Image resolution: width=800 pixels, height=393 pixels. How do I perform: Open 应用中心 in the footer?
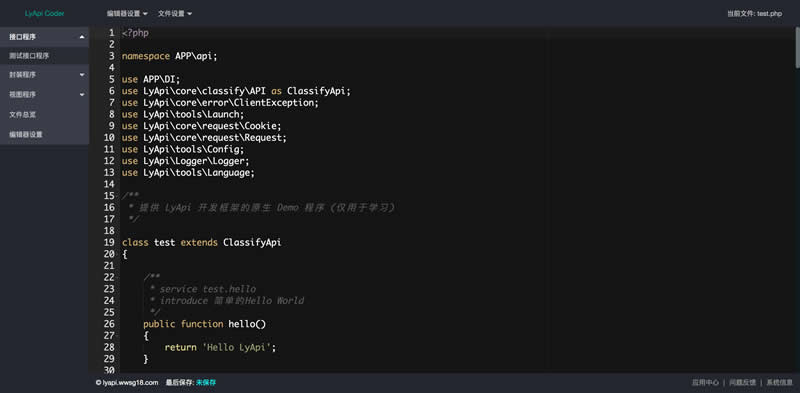pos(705,382)
